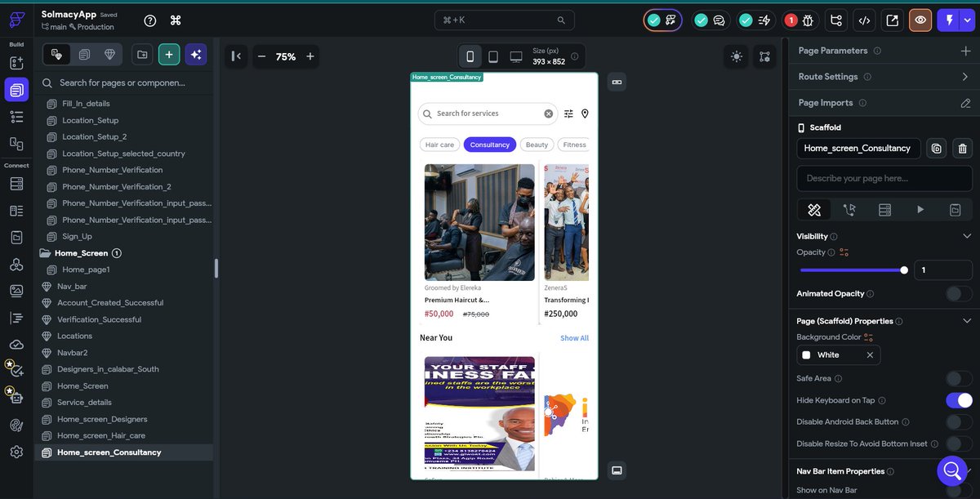
Task: Open the help question-mark icon
Action: (x=149, y=20)
